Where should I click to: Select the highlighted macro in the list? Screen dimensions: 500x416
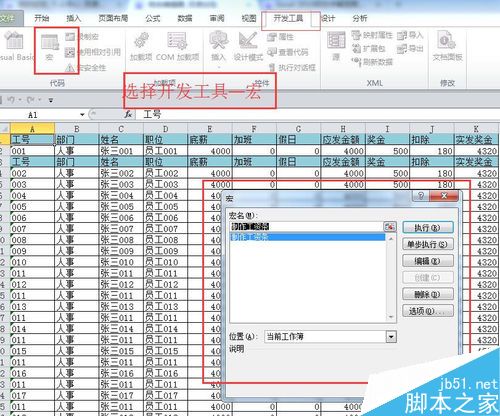coord(307,237)
